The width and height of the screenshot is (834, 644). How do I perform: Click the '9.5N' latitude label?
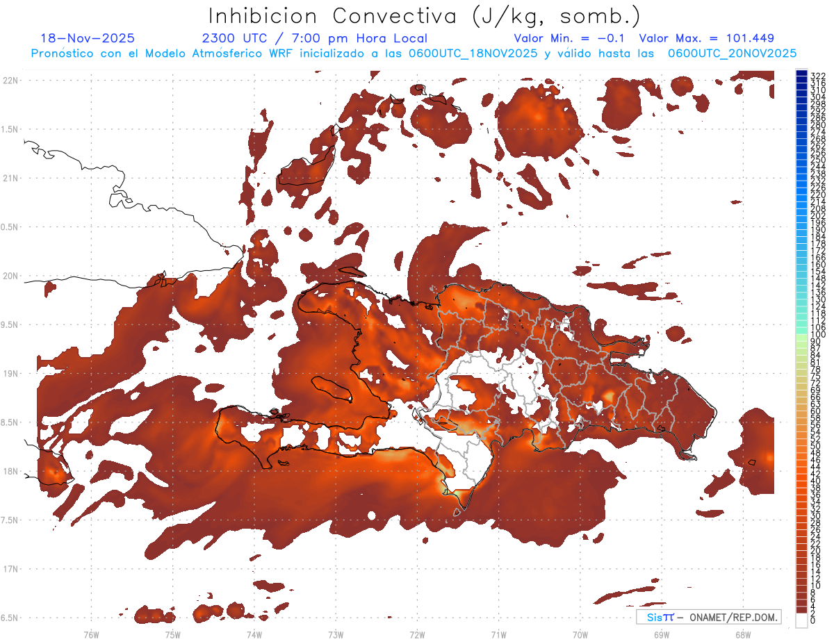coord(10,324)
